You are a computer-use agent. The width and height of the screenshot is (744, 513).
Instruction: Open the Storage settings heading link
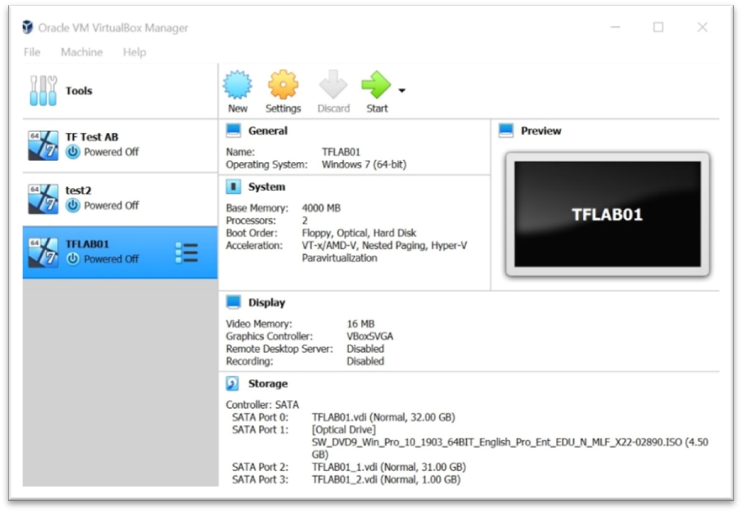tap(268, 383)
